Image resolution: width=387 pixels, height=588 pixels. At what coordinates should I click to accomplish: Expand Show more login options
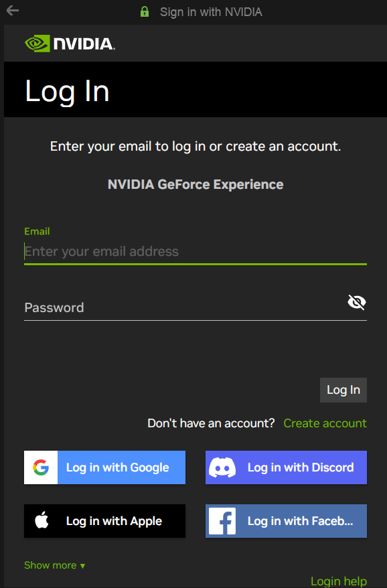click(54, 565)
